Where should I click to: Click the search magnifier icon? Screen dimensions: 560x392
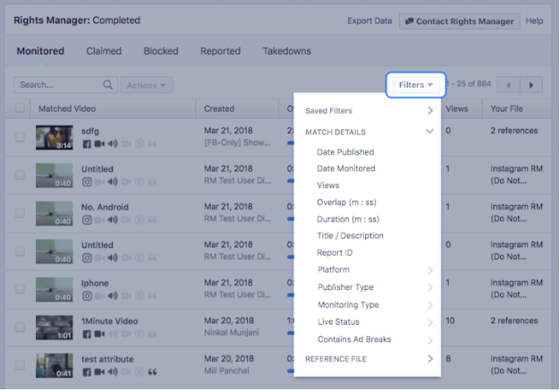108,85
